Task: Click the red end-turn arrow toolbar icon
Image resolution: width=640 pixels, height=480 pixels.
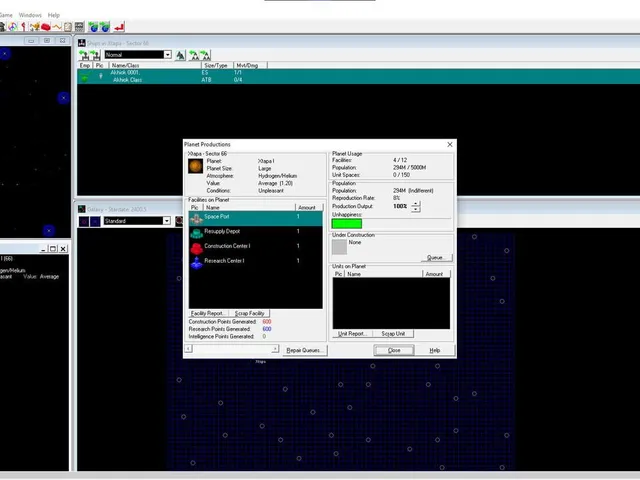Action: (119, 27)
